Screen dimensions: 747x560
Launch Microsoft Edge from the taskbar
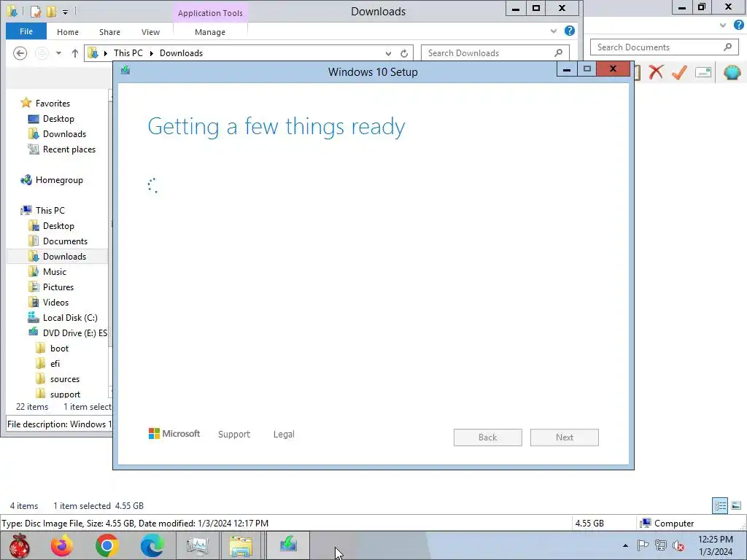152,545
